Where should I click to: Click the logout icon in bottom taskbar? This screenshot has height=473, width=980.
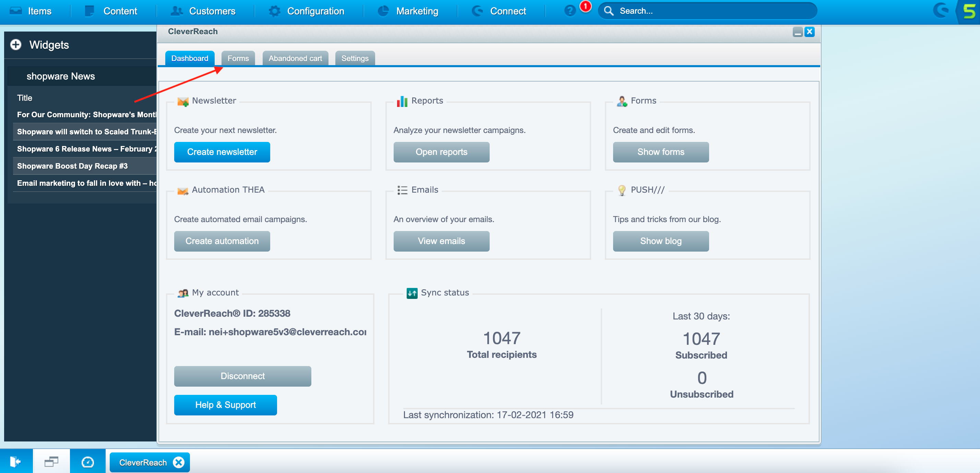pos(15,462)
